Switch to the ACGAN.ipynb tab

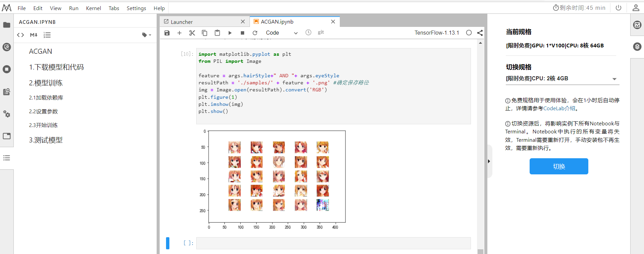[295, 22]
